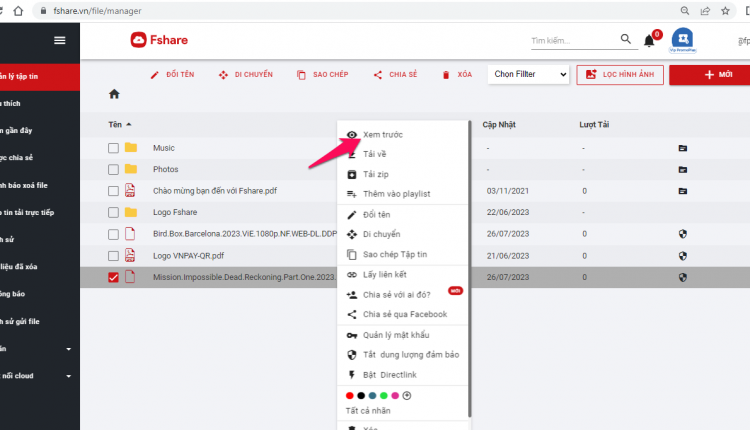Image resolution: width=750 pixels, height=430 pixels.
Task: Choose Bật Directlink menu item
Action: 403,375
